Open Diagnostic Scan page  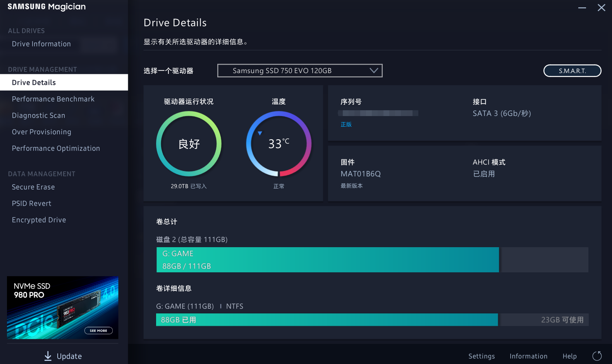click(38, 116)
